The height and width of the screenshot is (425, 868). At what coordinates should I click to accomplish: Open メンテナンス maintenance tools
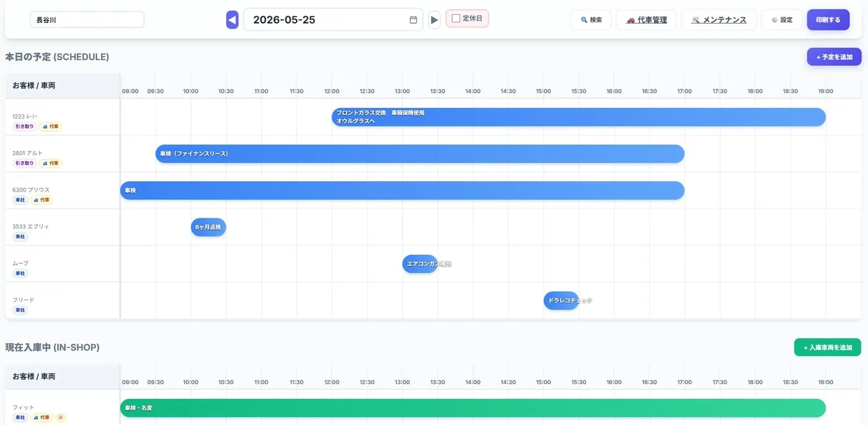point(719,20)
